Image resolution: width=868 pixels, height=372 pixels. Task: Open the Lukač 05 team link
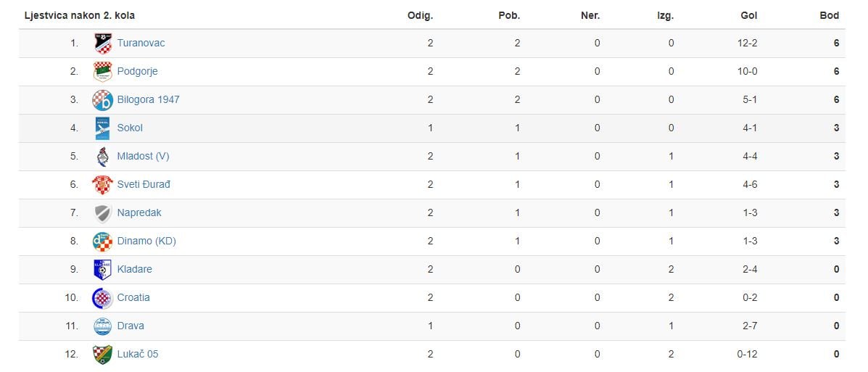(x=138, y=355)
